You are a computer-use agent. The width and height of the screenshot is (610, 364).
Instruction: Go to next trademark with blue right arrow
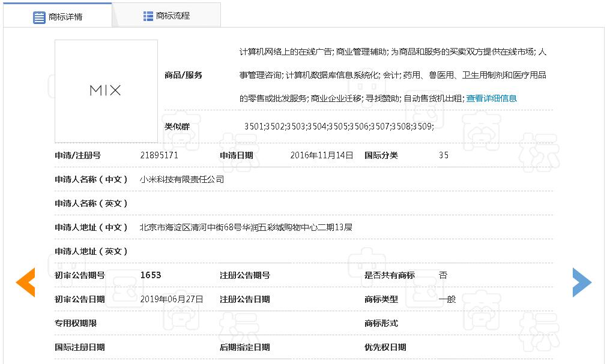(581, 282)
